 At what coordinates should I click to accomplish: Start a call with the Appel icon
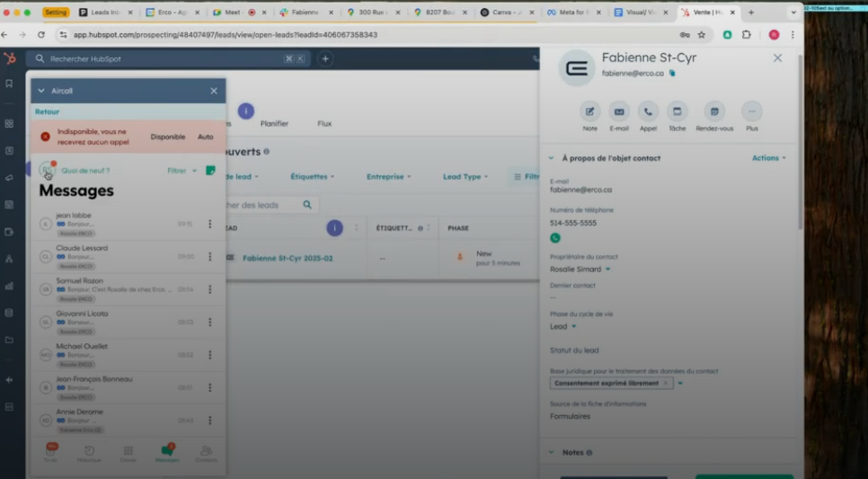point(648,111)
